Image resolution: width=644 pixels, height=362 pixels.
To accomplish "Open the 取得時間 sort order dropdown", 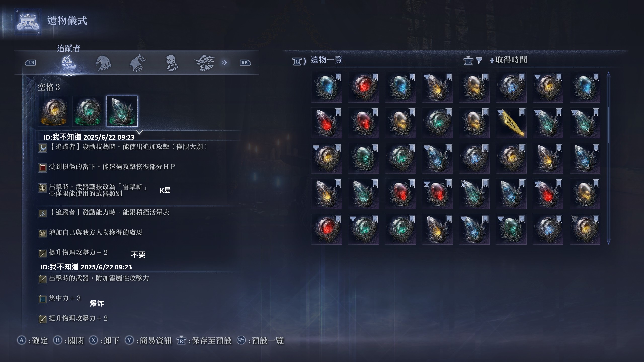I will tap(508, 60).
